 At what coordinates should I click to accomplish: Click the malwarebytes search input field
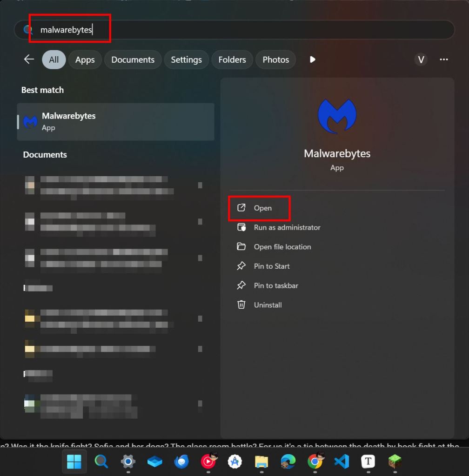[234, 30]
